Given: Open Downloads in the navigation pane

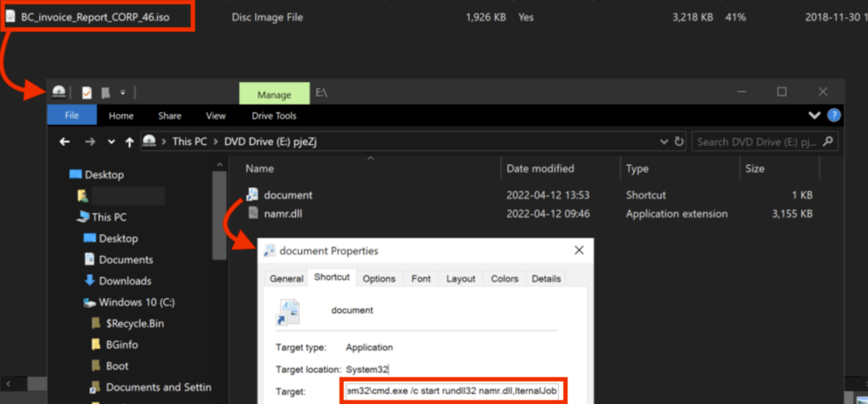Looking at the screenshot, I should coord(118,281).
